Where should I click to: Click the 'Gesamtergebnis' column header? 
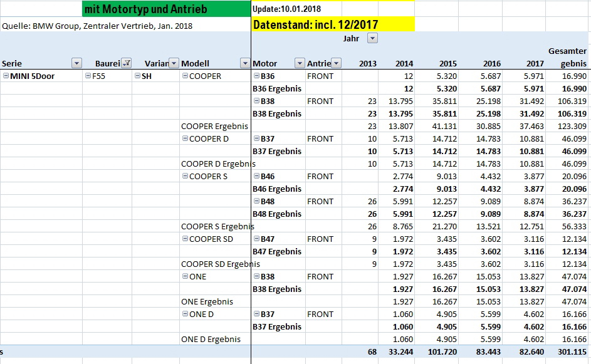(568, 57)
